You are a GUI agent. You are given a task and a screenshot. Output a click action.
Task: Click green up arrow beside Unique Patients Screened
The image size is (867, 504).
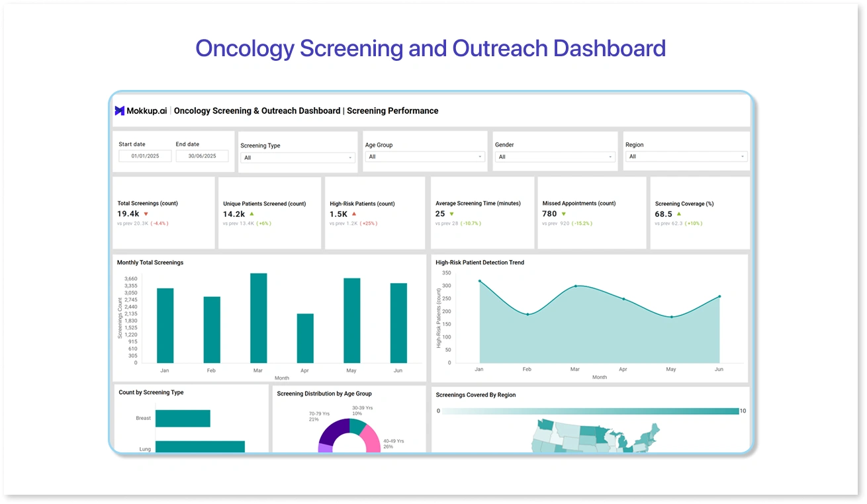[x=251, y=214]
